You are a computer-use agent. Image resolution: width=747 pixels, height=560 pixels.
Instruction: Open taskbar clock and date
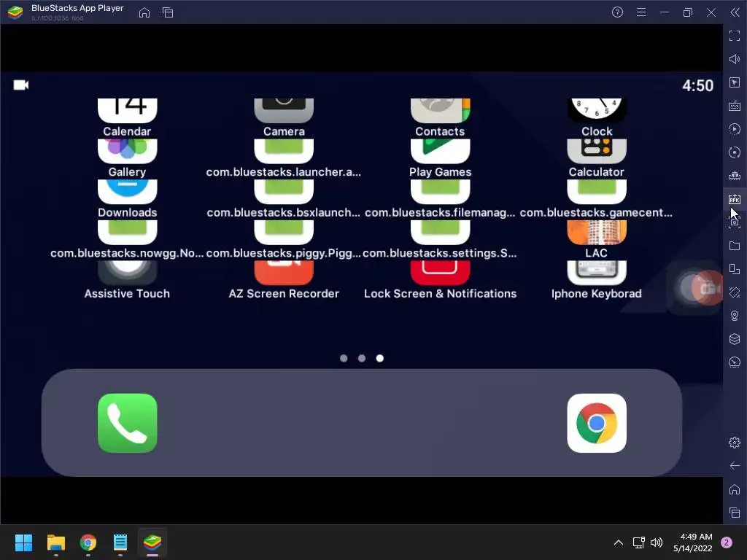[x=693, y=542]
